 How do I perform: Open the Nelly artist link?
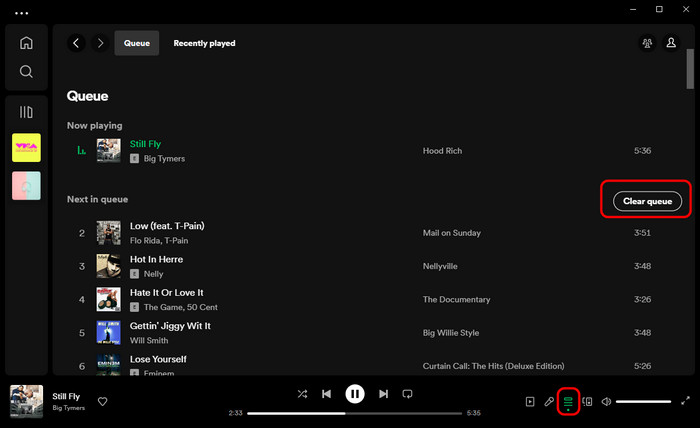click(154, 274)
